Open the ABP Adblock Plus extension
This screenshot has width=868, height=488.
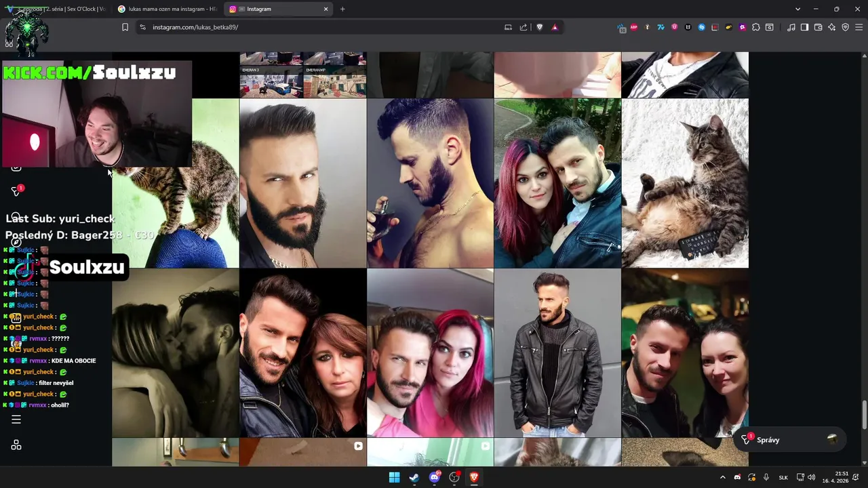tap(634, 27)
